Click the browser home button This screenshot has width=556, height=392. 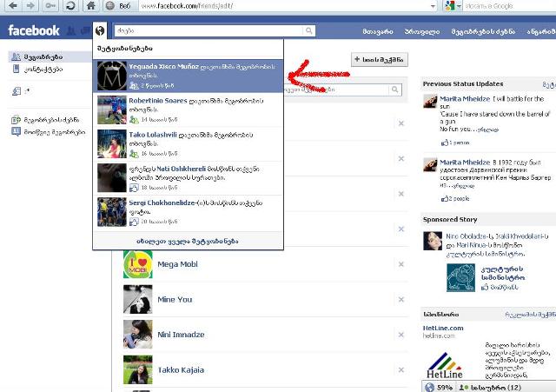pos(90,6)
